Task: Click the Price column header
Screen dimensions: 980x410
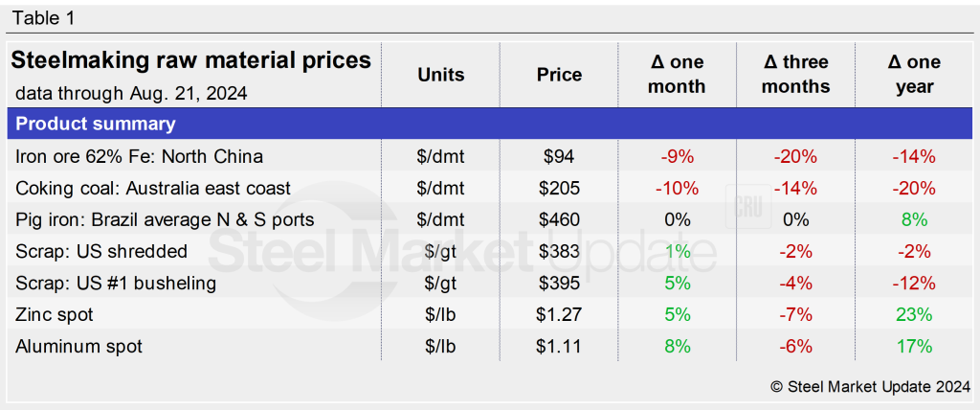Action: [x=560, y=75]
